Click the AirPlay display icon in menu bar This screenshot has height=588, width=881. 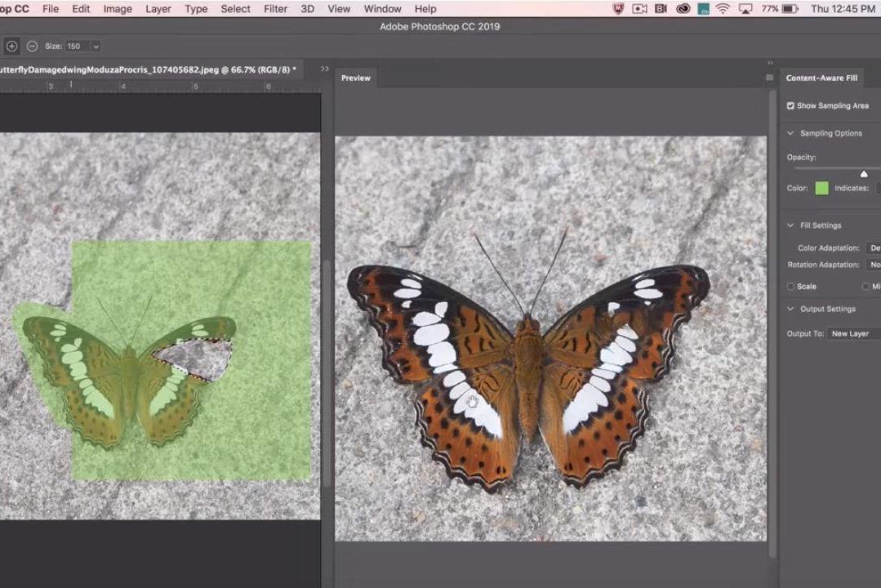coord(745,9)
